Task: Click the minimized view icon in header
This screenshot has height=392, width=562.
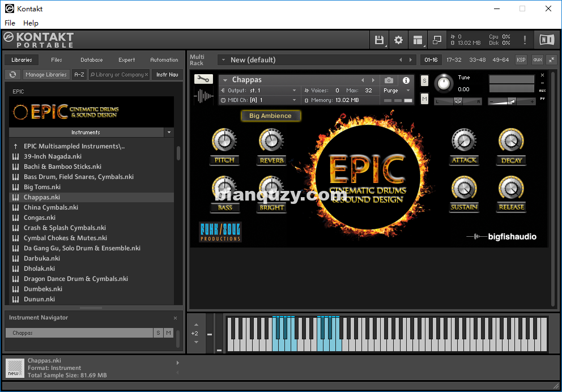Action: pos(437,40)
